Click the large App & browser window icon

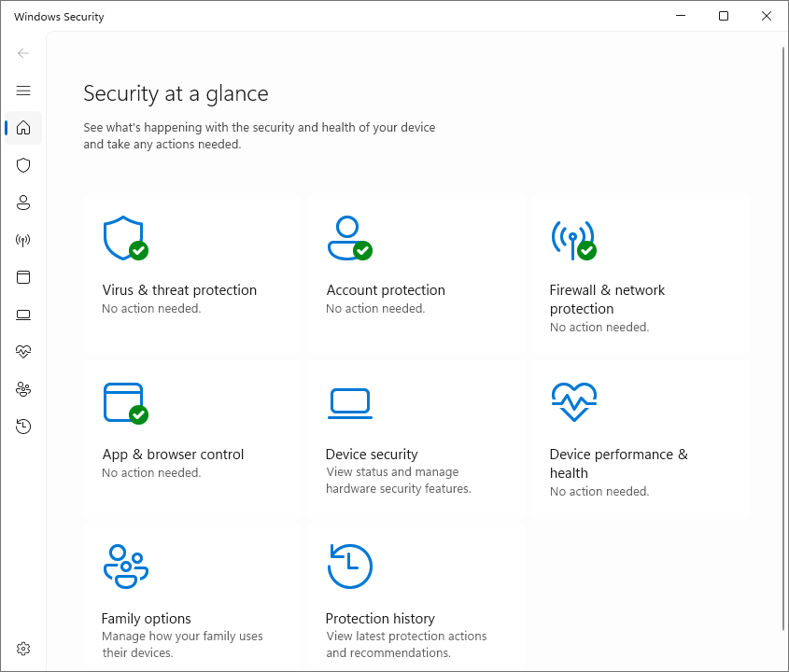tap(125, 403)
